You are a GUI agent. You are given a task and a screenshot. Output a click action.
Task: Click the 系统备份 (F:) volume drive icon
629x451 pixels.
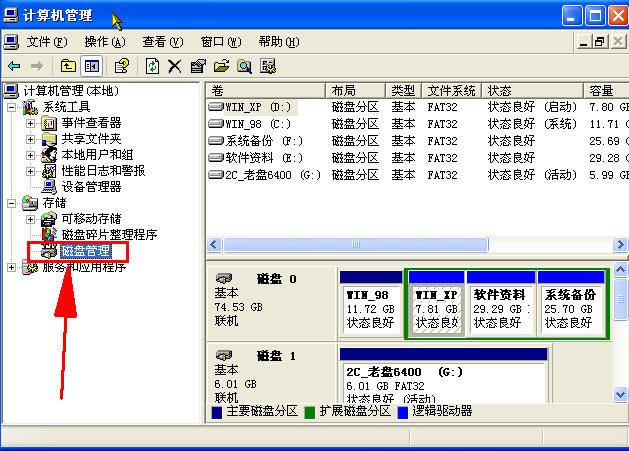click(x=216, y=141)
